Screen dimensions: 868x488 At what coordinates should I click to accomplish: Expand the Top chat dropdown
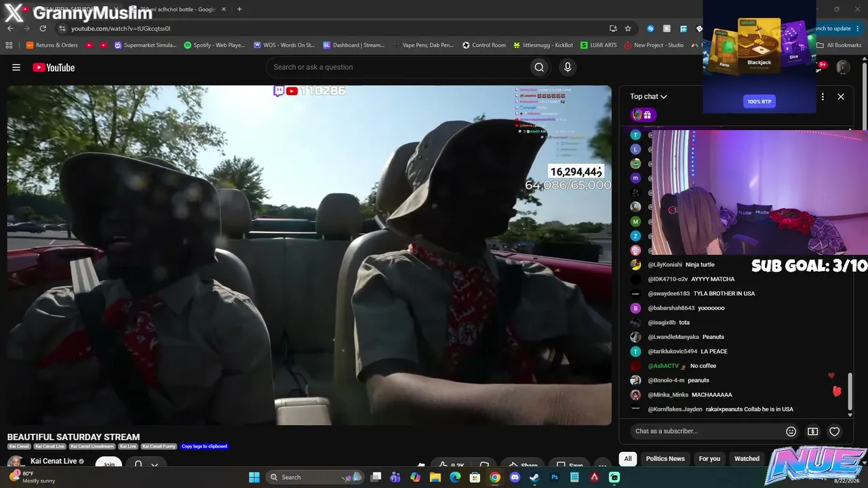tap(648, 97)
